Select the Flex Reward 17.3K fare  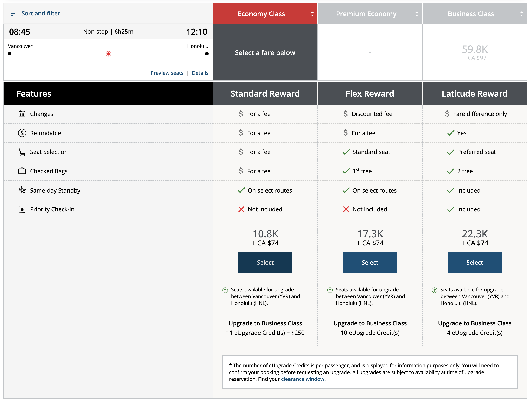pyautogui.click(x=370, y=262)
